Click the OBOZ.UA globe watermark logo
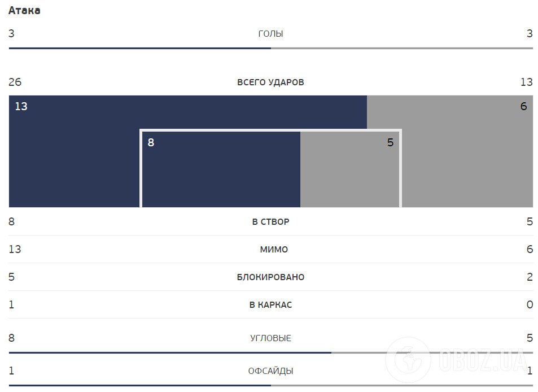The width and height of the screenshot is (538, 392). (x=409, y=359)
